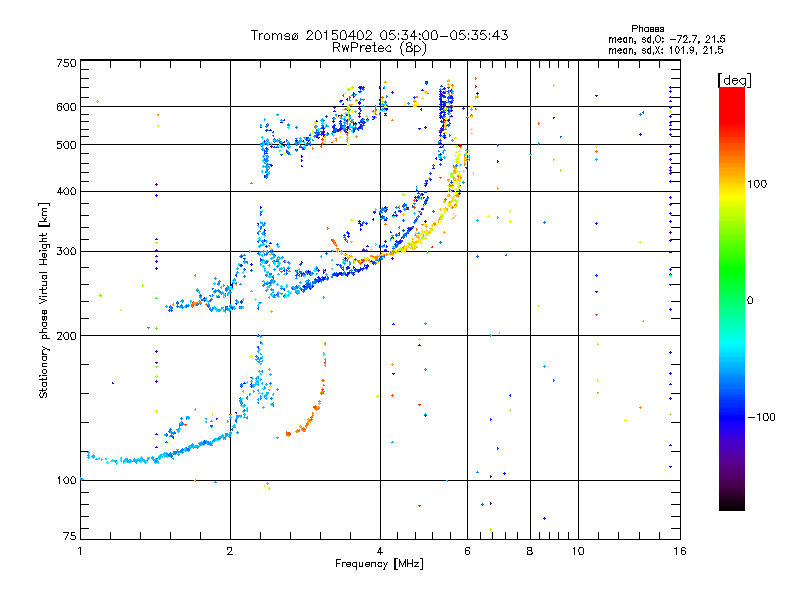Image resolution: width=800 pixels, height=600 pixels.
Task: Click the '[deg]' colorbar unit label
Action: point(734,80)
